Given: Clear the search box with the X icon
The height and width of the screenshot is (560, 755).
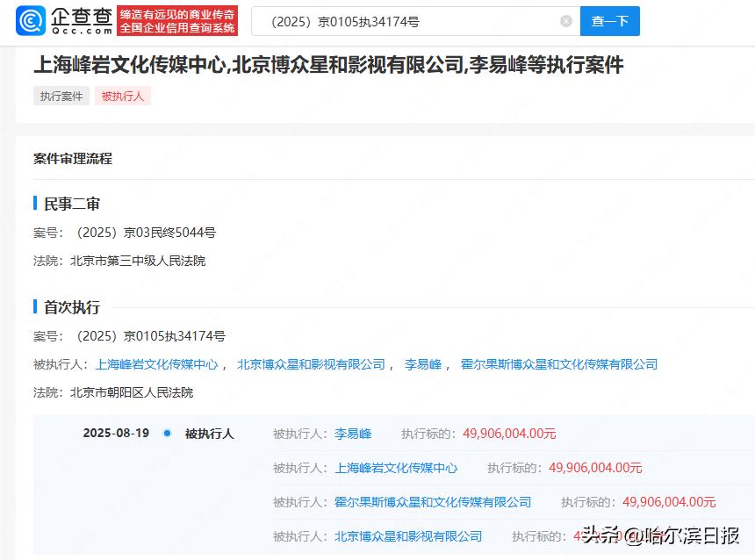Looking at the screenshot, I should pos(566,21).
